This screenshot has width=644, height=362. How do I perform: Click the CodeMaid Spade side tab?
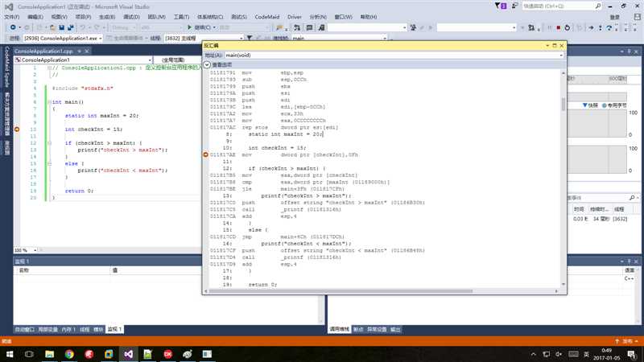pos(6,67)
